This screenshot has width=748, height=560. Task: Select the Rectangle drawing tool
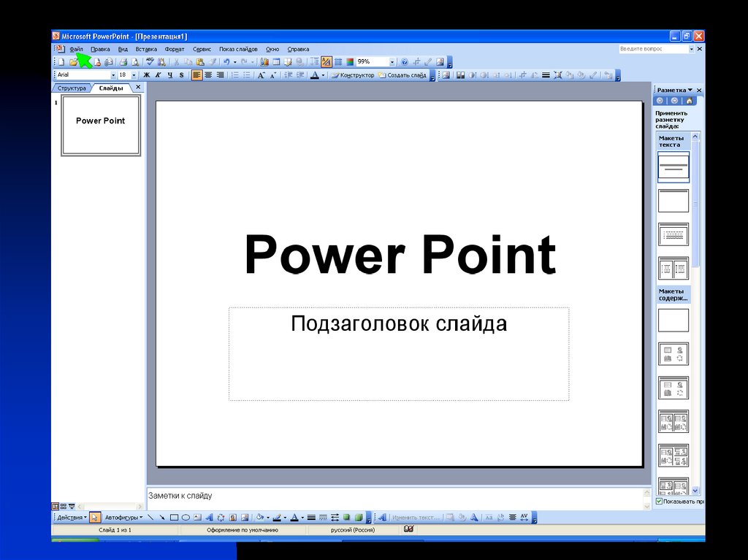[174, 518]
